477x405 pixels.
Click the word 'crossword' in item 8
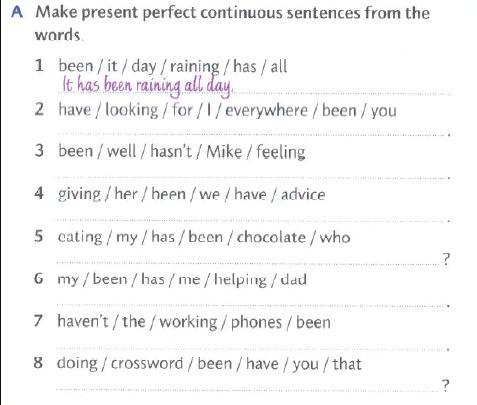pos(147,363)
